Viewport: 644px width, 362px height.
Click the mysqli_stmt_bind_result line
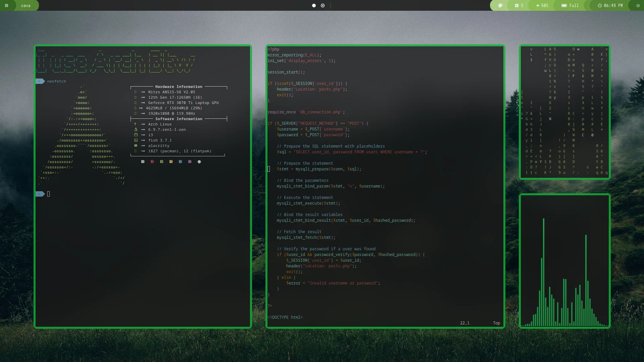(x=346, y=220)
